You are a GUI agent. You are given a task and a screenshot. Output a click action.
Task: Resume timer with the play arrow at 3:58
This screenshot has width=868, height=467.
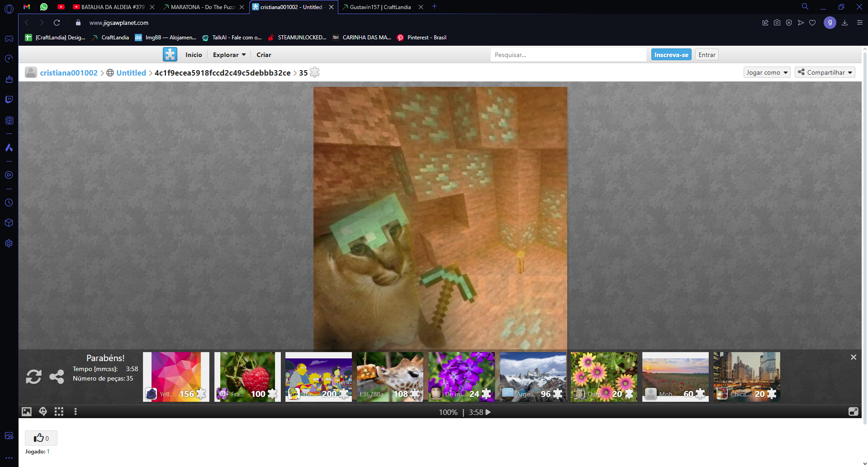[x=488, y=412]
